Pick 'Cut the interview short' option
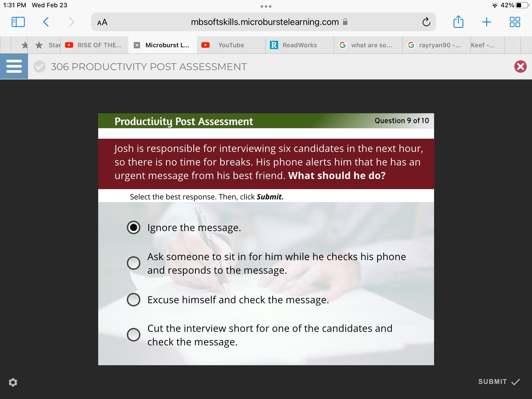The height and width of the screenshot is (399, 532). click(x=134, y=335)
